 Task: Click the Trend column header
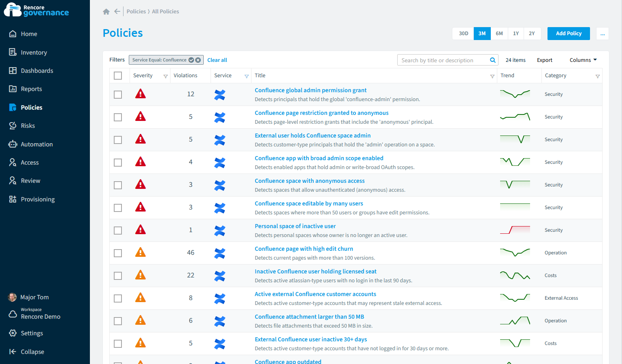(507, 76)
